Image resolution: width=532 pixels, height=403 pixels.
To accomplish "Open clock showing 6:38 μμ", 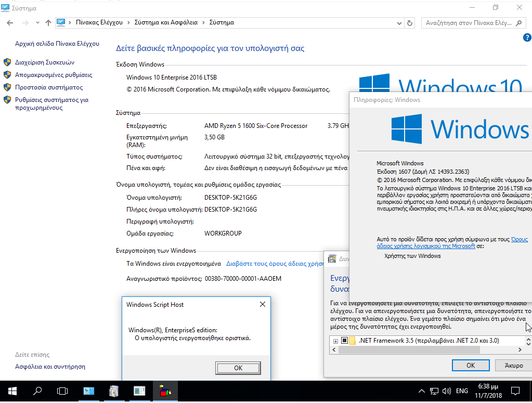I will 488,391.
